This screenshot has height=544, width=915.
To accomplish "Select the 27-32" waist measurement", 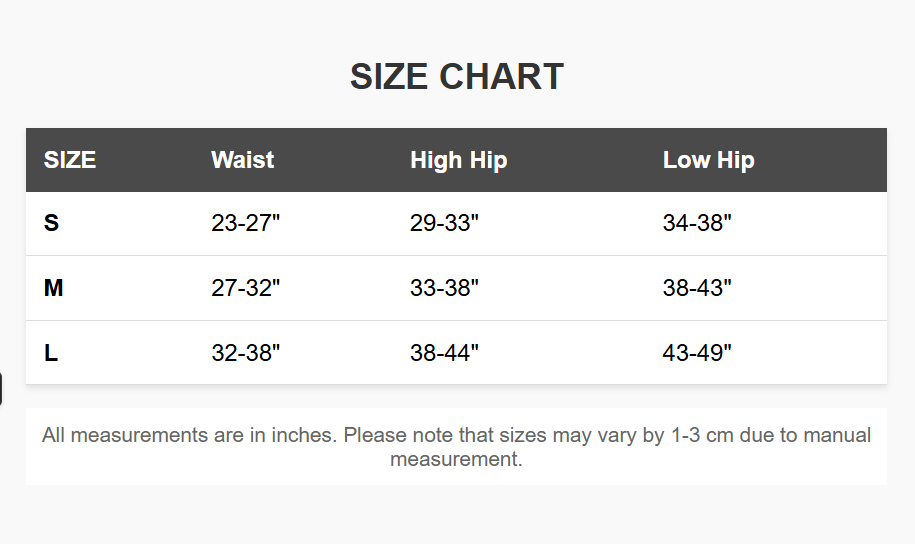I will (245, 288).
